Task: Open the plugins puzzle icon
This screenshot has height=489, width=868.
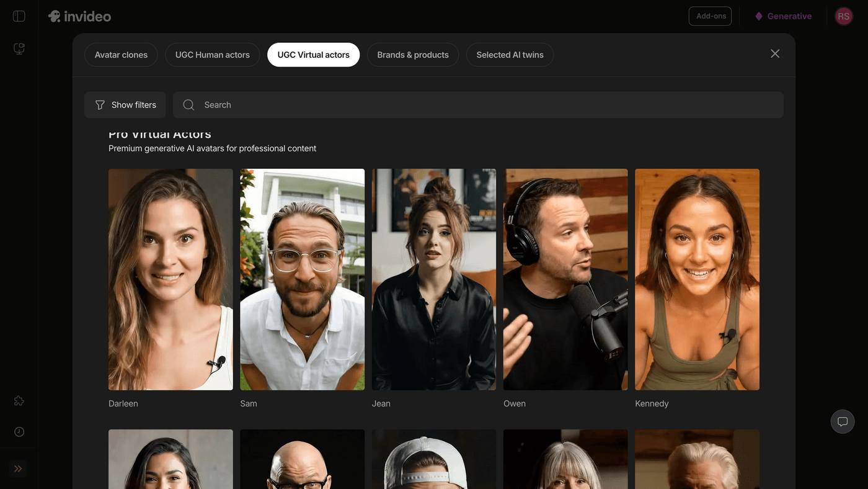Action: 19,401
